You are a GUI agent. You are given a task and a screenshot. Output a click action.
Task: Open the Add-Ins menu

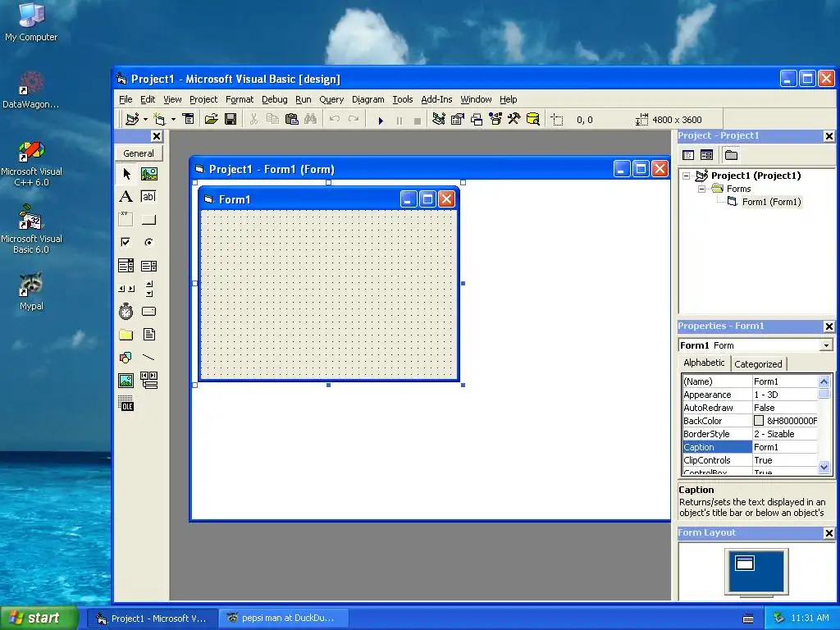tap(436, 99)
